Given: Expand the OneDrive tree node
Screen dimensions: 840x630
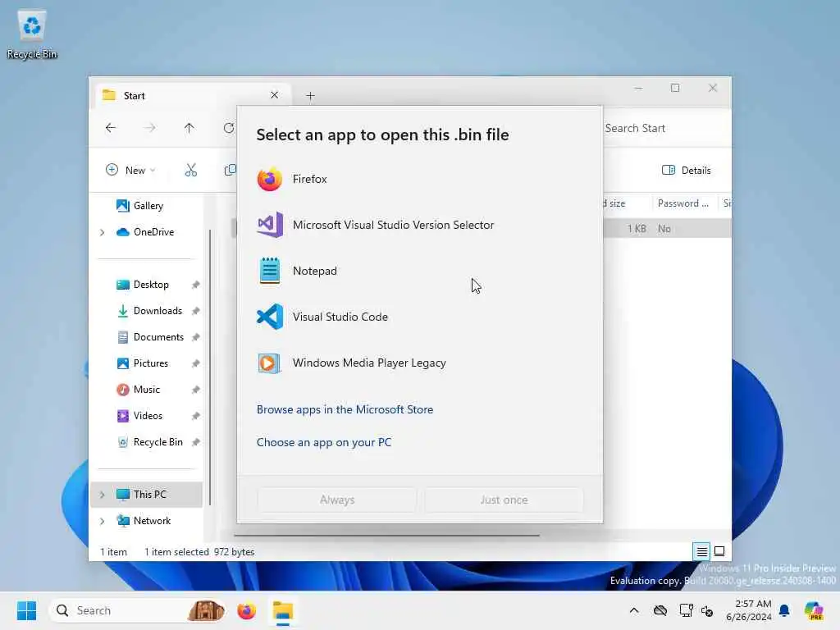Looking at the screenshot, I should (x=102, y=232).
